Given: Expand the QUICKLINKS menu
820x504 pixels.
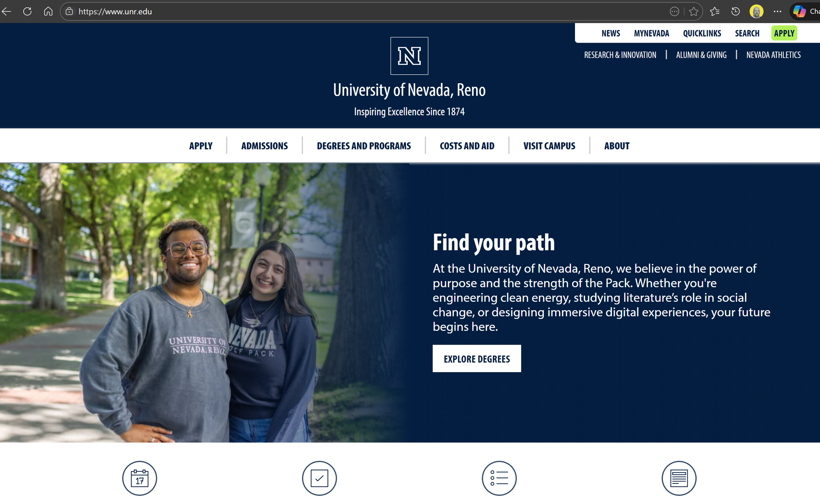Looking at the screenshot, I should coord(702,33).
